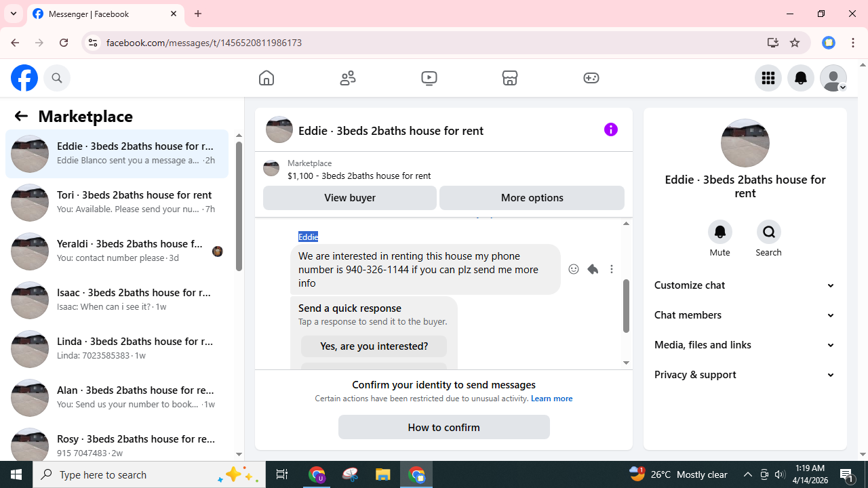868x488 pixels.
Task: Click the View buyer button
Action: [x=350, y=198]
